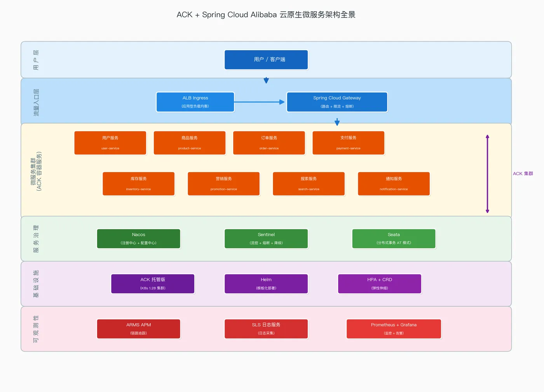
Task: Click the SLS 日志服务 node
Action: pos(266,329)
